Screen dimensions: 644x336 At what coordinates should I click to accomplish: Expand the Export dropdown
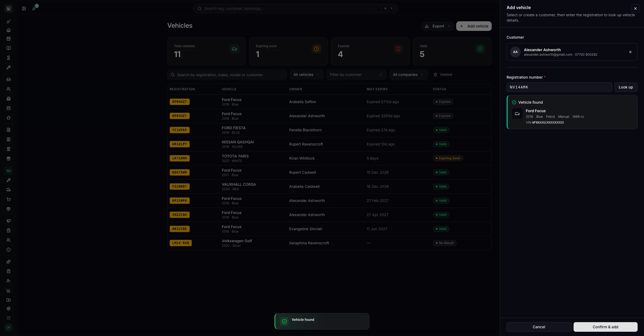tap(438, 26)
